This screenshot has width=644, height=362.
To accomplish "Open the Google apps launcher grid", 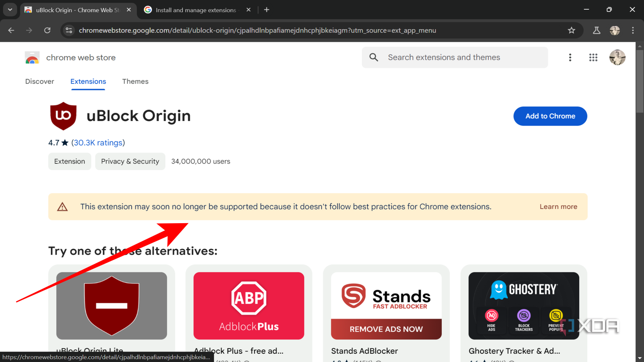I will point(593,57).
